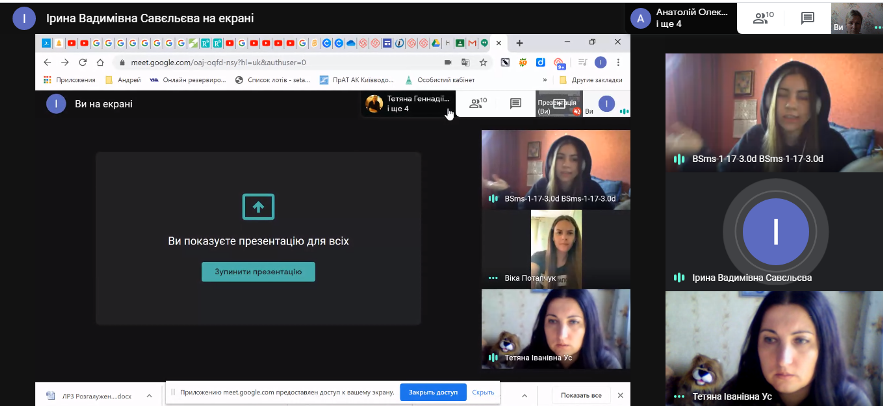The image size is (883, 406).
Task: Click the camera icon in address bar
Action: [448, 63]
